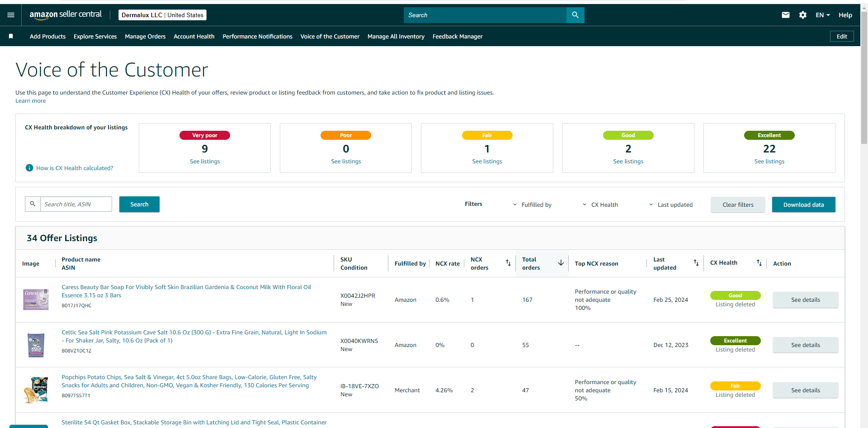
Task: Click NCX rate value 4.26%
Action: click(x=444, y=390)
